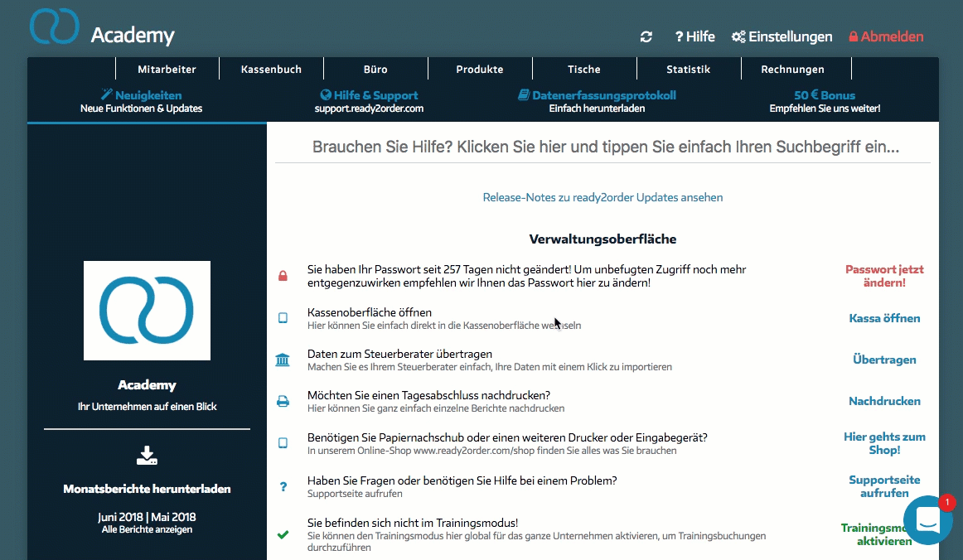Click the download Monatsberichte icon
This screenshot has width=963, height=560.
pyautogui.click(x=147, y=455)
